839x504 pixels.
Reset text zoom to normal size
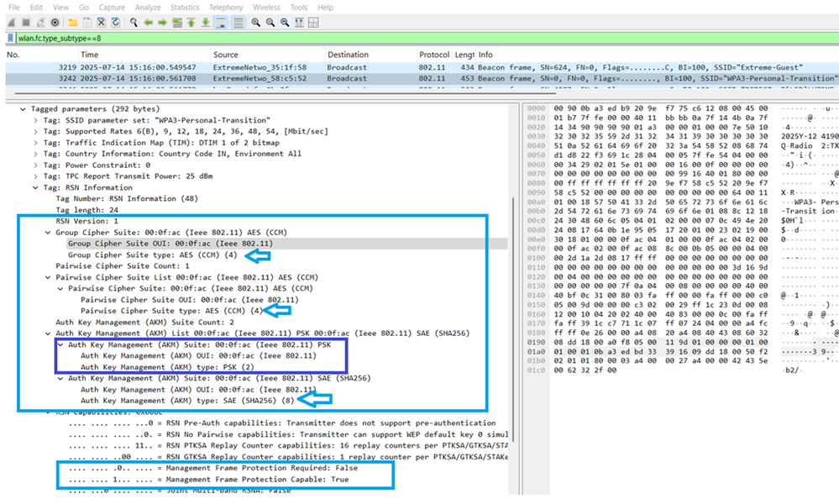point(285,23)
